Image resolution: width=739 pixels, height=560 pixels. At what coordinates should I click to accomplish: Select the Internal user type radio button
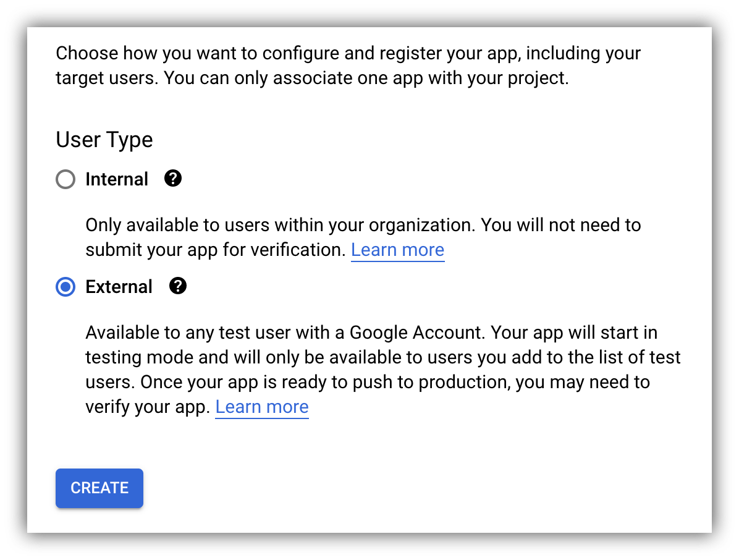65,180
